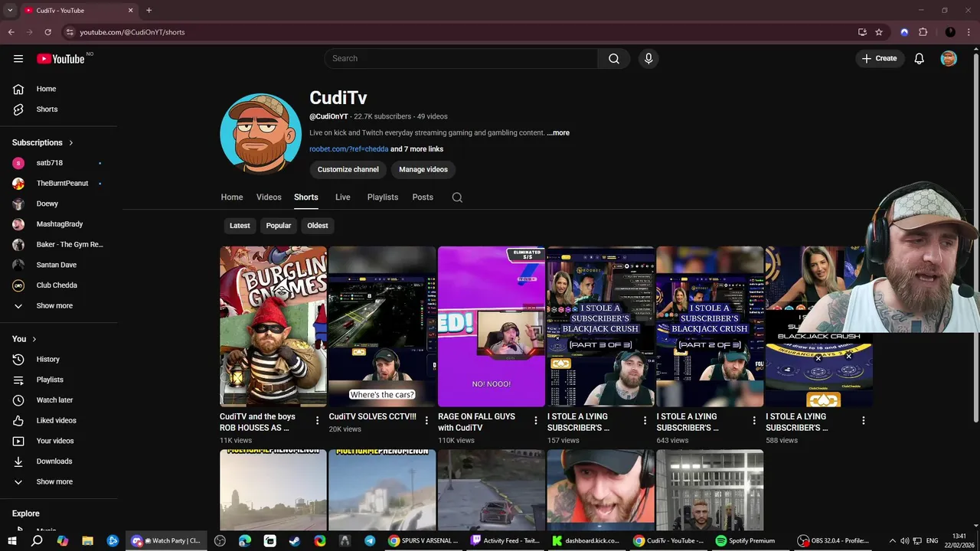Open the notifications bell
Image resolution: width=980 pixels, height=551 pixels.
tap(920, 58)
